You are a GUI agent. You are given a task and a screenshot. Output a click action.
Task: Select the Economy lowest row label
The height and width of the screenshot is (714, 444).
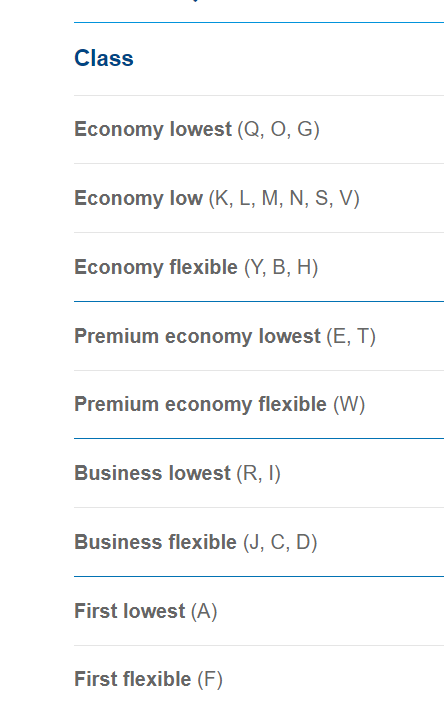click(153, 129)
